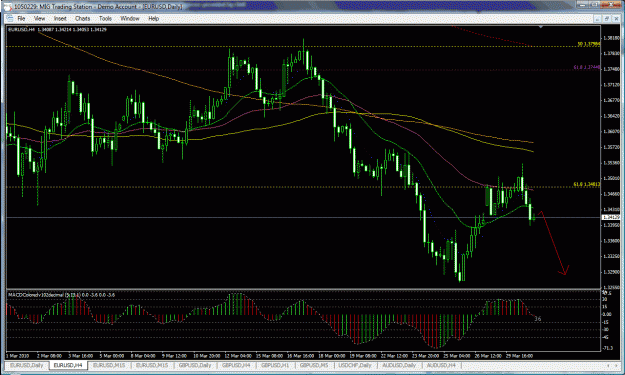Maximize the MIG Trading Station window
625x375 pixels.
tap(594, 4)
